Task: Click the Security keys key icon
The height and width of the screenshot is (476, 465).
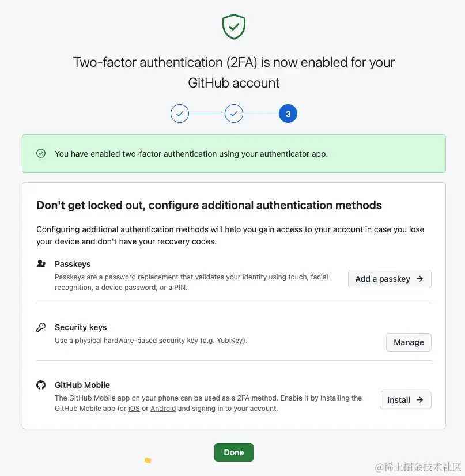Action: (41, 327)
